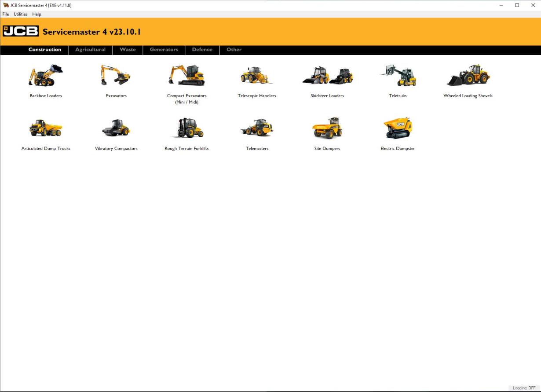Switch to the Waste tab
Image resolution: width=541 pixels, height=392 pixels.
point(128,50)
